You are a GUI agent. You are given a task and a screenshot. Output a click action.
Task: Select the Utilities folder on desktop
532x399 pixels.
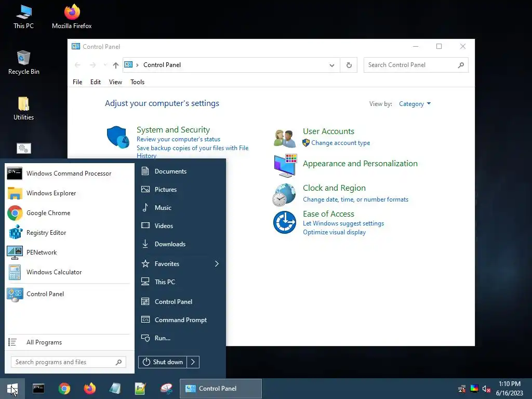click(23, 109)
